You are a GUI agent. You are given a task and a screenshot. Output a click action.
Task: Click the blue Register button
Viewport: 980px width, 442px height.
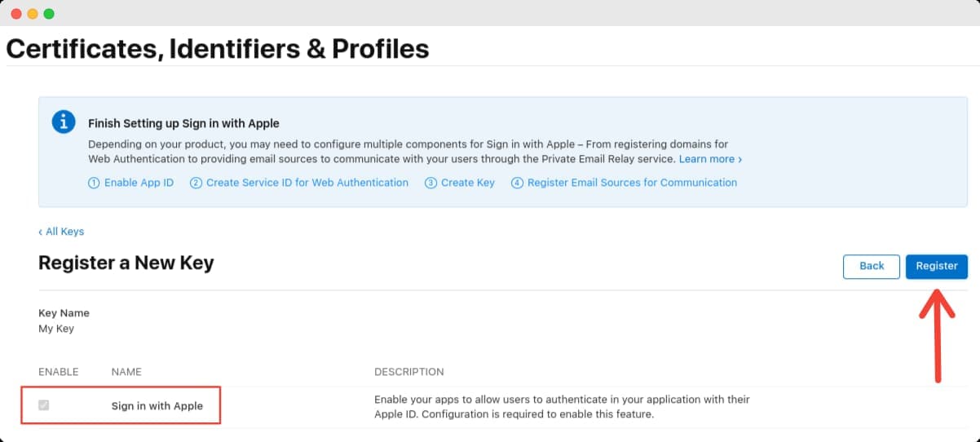pyautogui.click(x=937, y=267)
